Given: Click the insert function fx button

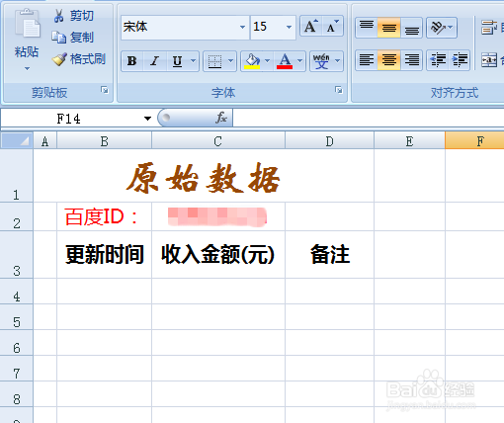Looking at the screenshot, I should point(221,118).
